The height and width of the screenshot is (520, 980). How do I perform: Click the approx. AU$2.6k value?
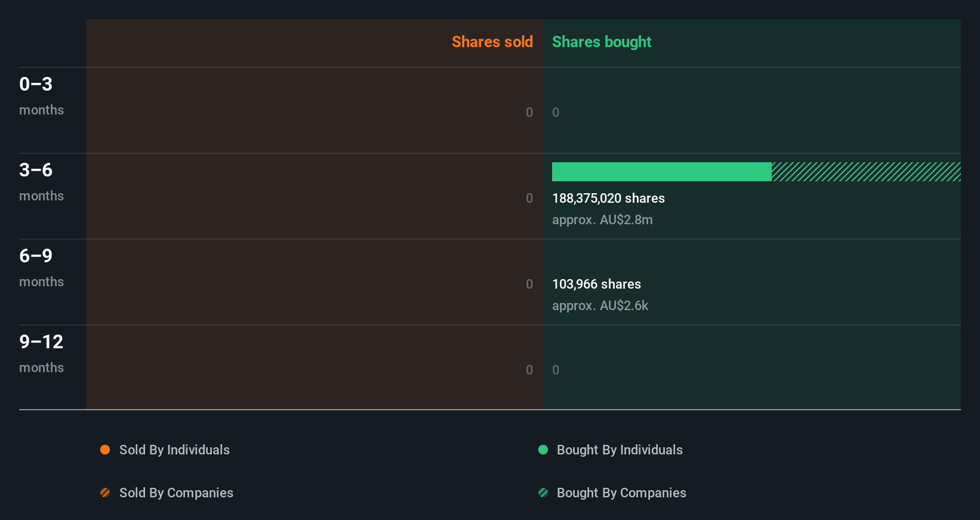[x=600, y=305]
